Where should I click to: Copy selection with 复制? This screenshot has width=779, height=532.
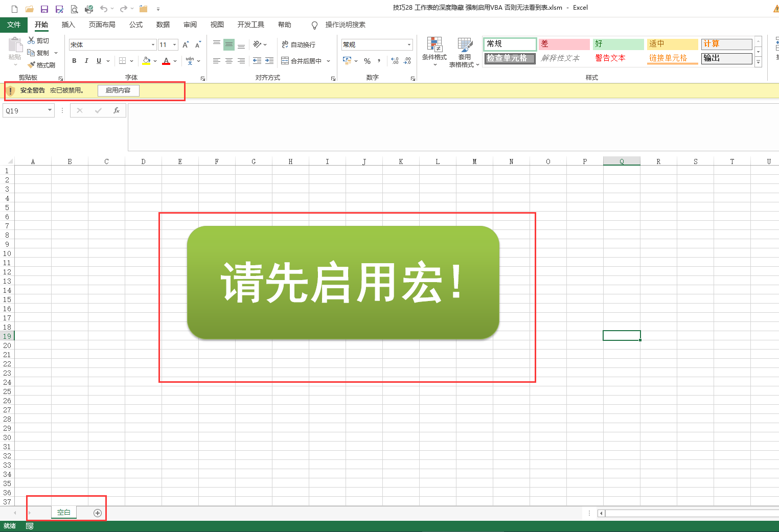pyautogui.click(x=39, y=53)
